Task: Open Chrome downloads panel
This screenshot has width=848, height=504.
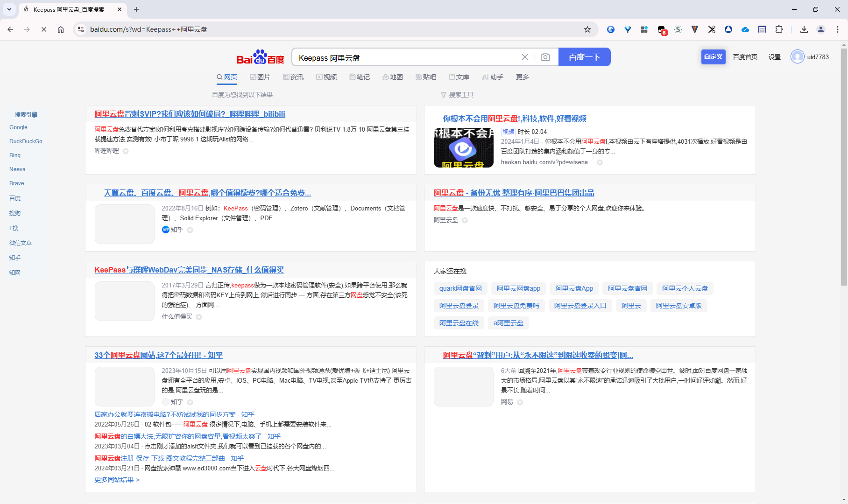Action: pyautogui.click(x=804, y=29)
